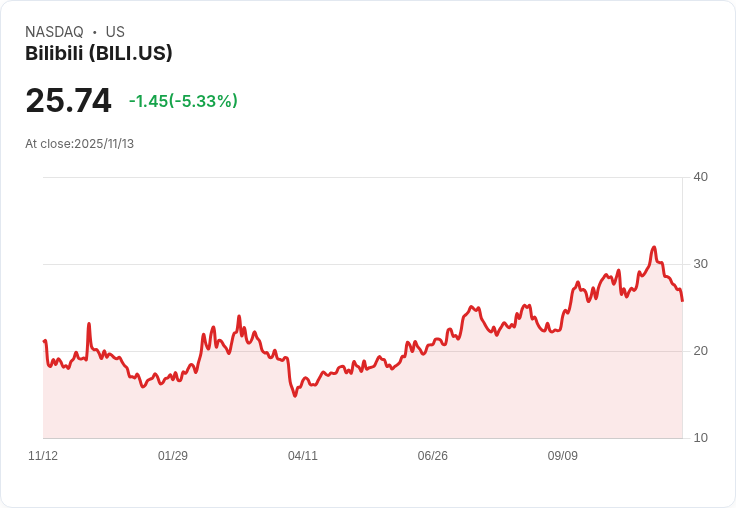Image resolution: width=736 pixels, height=508 pixels.
Task: Click the chart's highest peak above 30
Action: (654, 247)
